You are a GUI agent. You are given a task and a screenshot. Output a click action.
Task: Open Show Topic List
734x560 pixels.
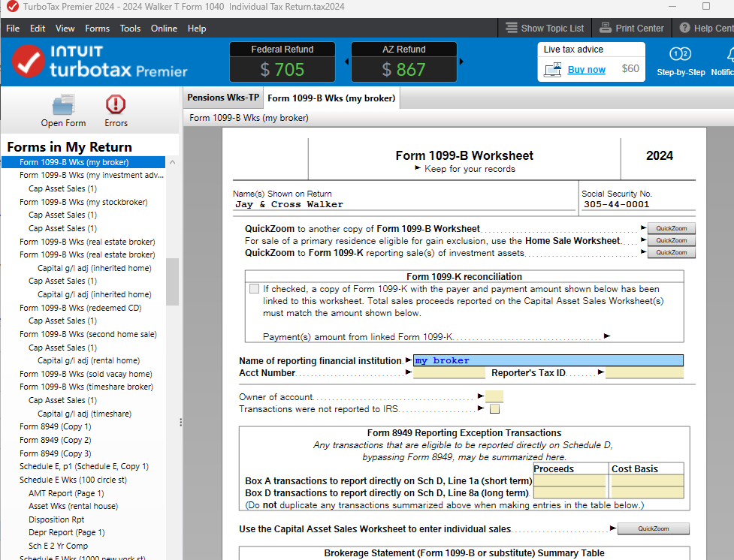[545, 28]
